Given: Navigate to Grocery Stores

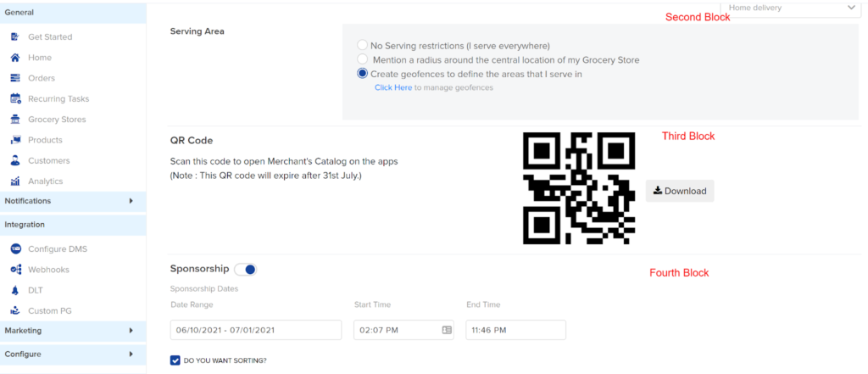Looking at the screenshot, I should pos(57,119).
